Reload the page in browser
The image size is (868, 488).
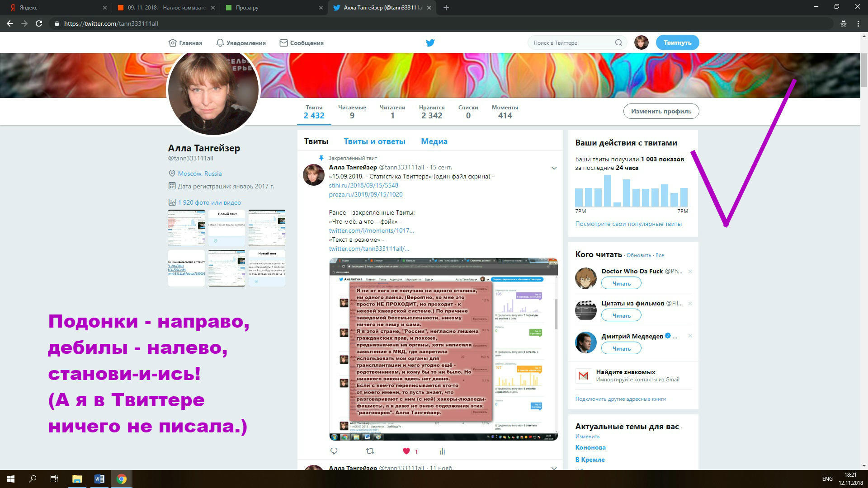coord(39,23)
